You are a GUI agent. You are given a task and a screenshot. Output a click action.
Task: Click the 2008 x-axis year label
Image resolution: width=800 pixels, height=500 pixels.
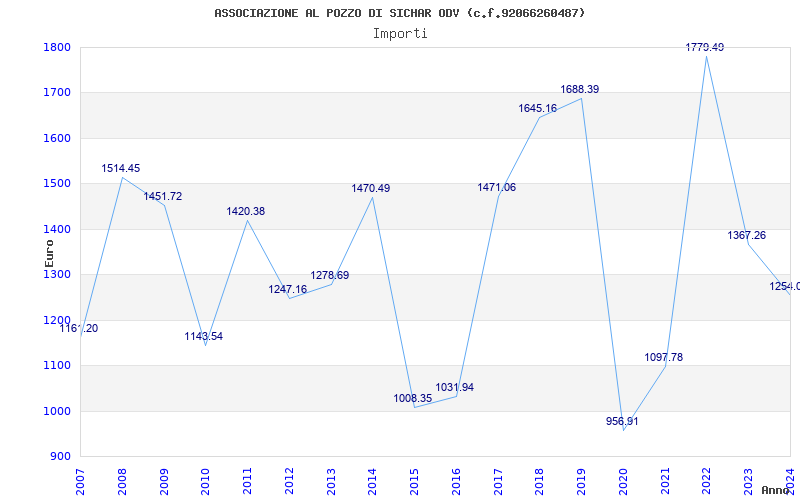[122, 481]
